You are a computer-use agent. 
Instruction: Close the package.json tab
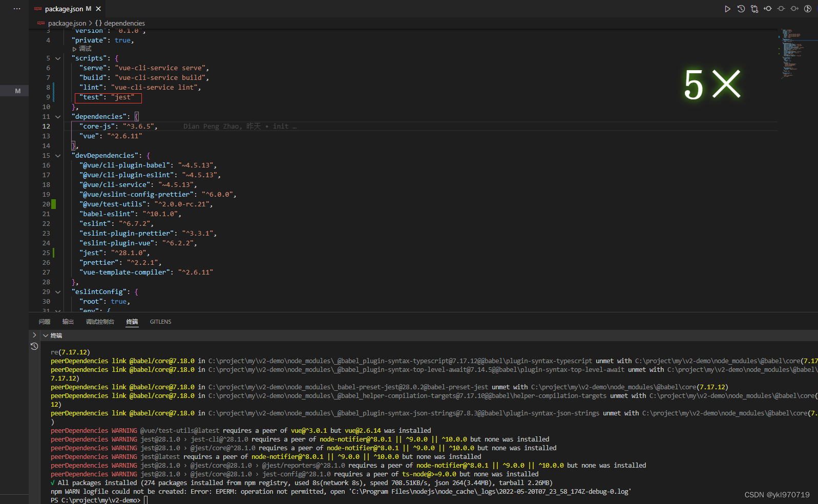pyautogui.click(x=98, y=9)
